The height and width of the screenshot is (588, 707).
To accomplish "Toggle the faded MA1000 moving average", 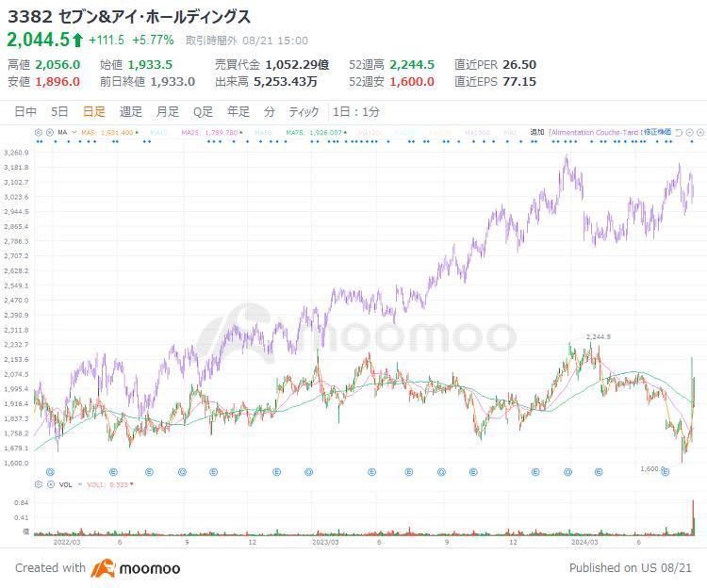I will [x=477, y=133].
